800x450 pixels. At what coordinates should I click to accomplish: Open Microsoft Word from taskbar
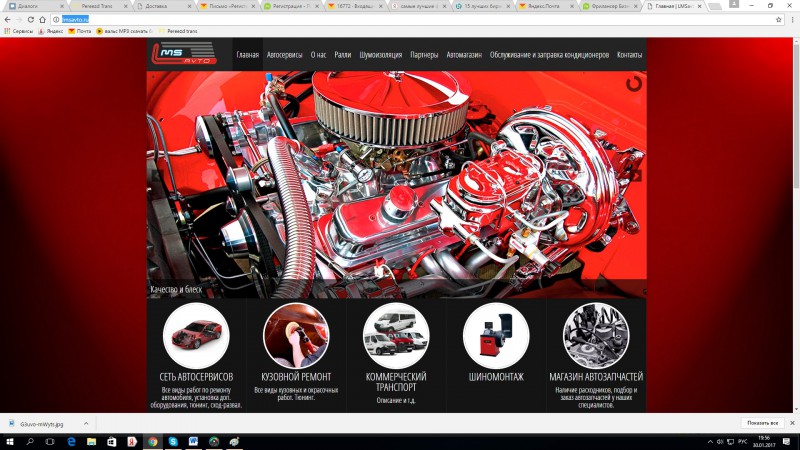point(193,442)
